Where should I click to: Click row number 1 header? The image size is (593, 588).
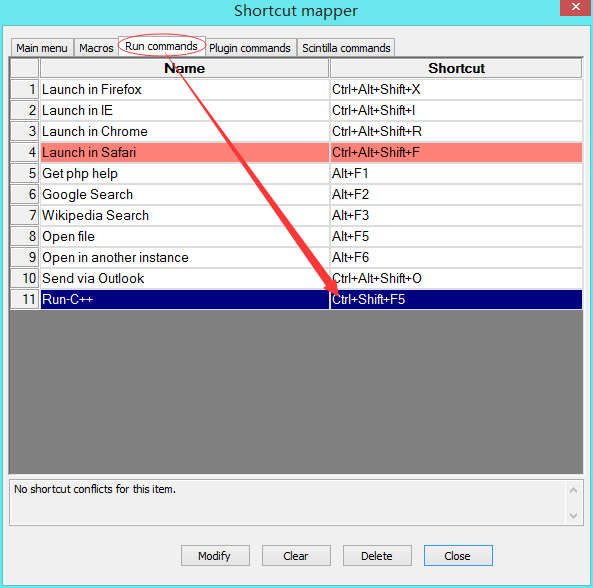[25, 90]
